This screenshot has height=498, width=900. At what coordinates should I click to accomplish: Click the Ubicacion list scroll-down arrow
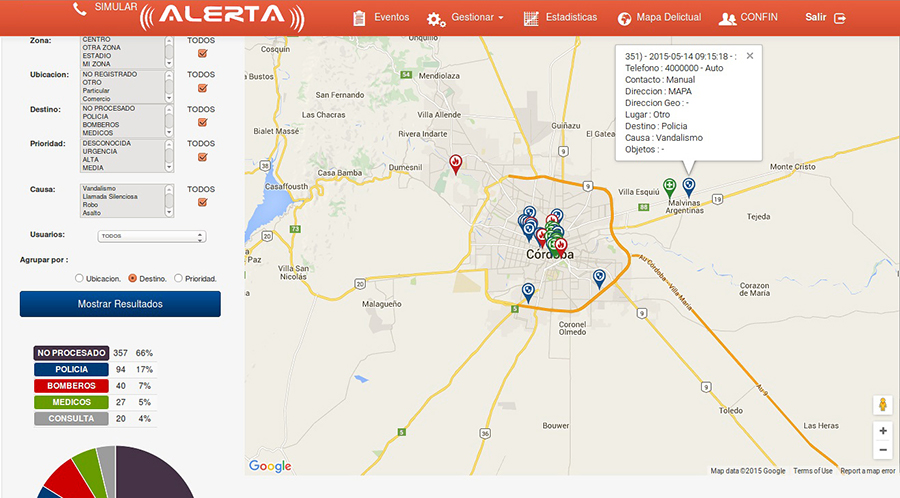[x=169, y=99]
